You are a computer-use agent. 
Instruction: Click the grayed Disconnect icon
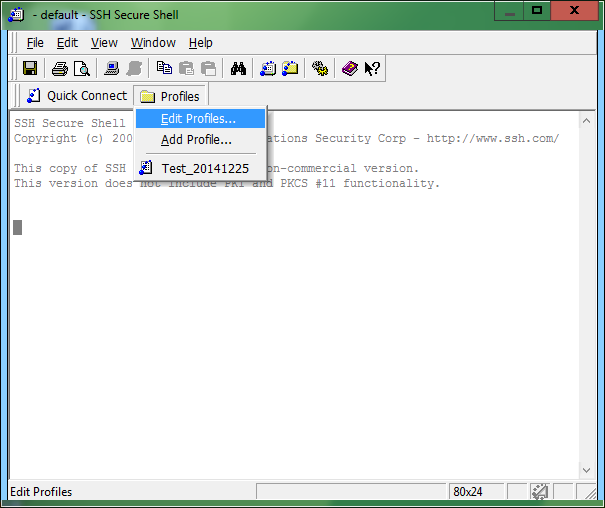click(x=134, y=69)
